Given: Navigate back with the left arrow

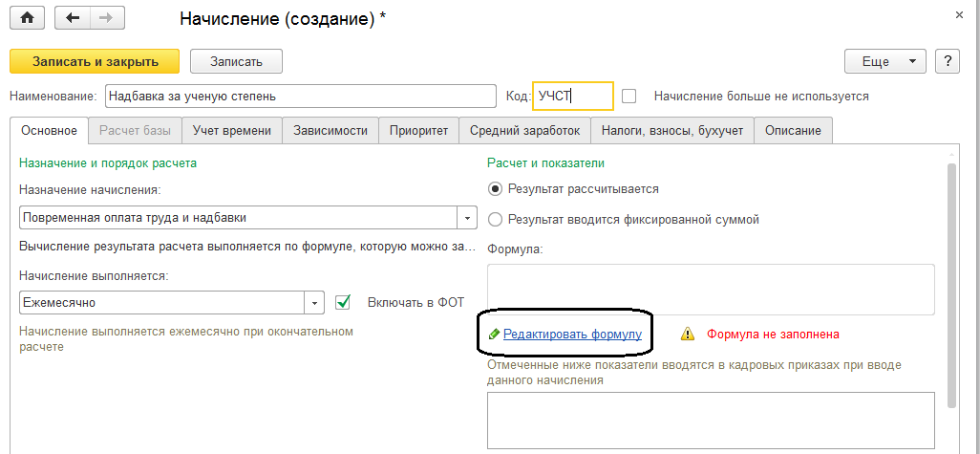Looking at the screenshot, I should pyautogui.click(x=73, y=18).
